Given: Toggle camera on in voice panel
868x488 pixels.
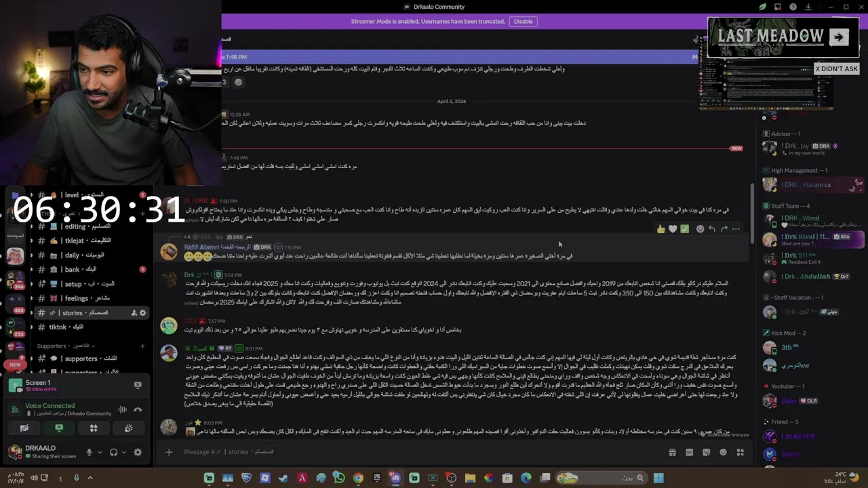Looking at the screenshot, I should [24, 428].
